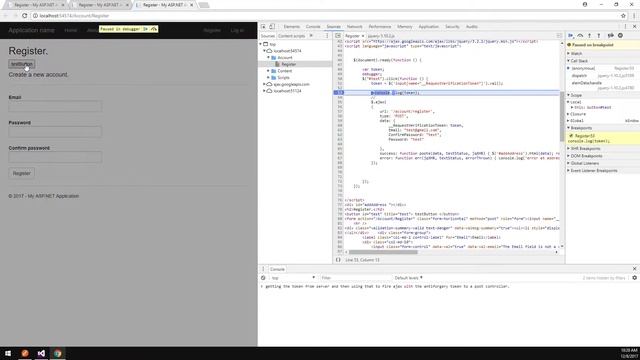Open Default levels dropdown in console
Image resolution: width=640 pixels, height=360 pixels.
(x=408, y=278)
